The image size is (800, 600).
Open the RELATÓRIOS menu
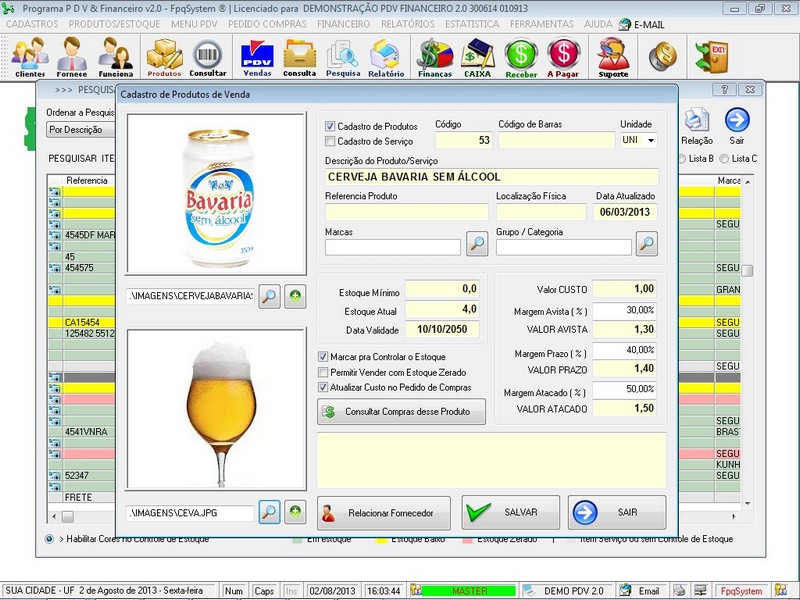click(x=408, y=24)
